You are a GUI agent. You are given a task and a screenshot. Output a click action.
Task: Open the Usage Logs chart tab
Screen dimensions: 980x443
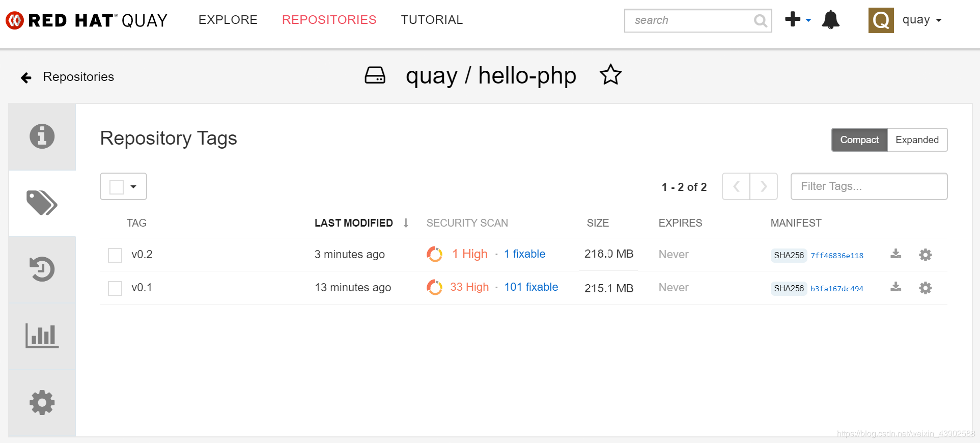[x=42, y=336]
